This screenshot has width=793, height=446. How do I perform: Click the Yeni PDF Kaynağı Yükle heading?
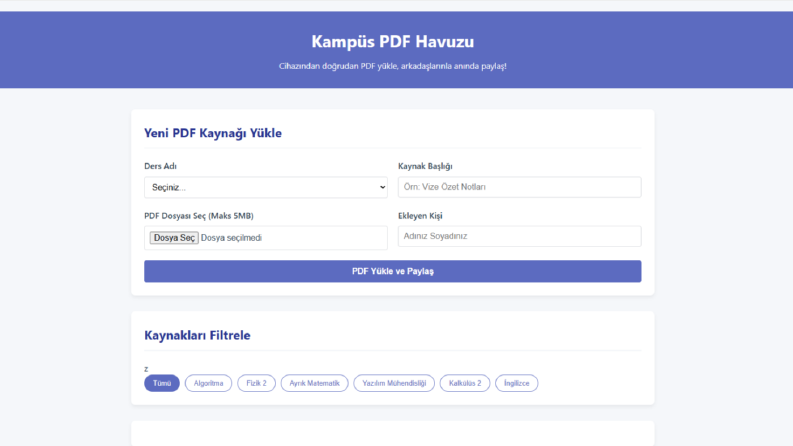[213, 133]
